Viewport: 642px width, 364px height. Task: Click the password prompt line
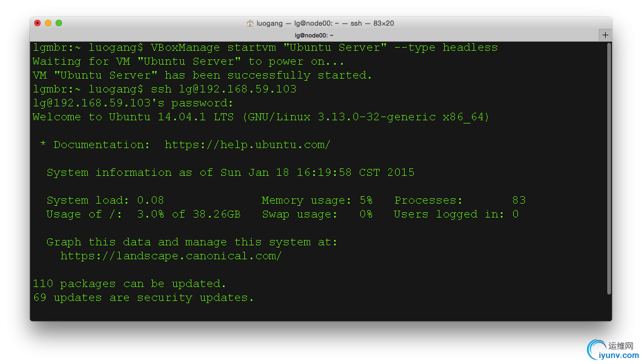tap(133, 103)
